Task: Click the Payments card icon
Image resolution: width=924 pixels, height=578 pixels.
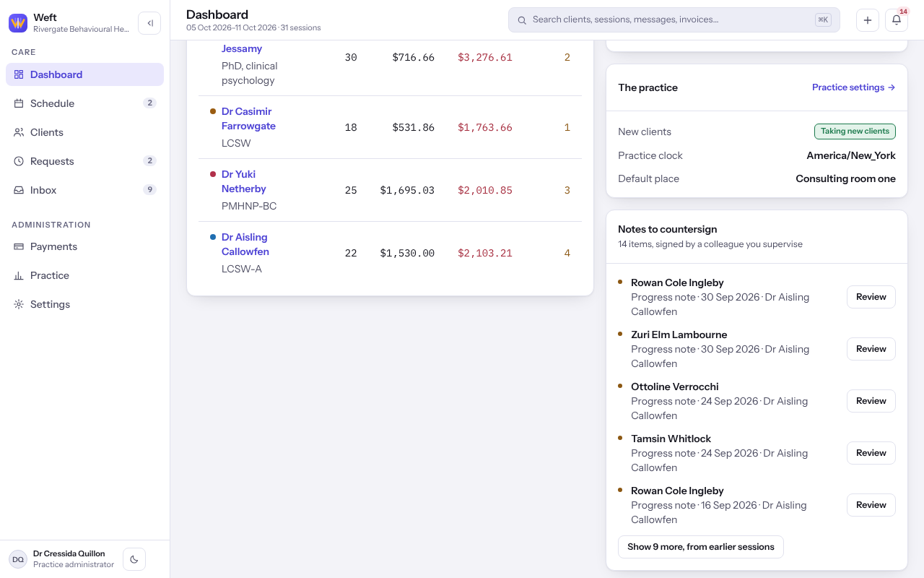Action: tap(19, 246)
